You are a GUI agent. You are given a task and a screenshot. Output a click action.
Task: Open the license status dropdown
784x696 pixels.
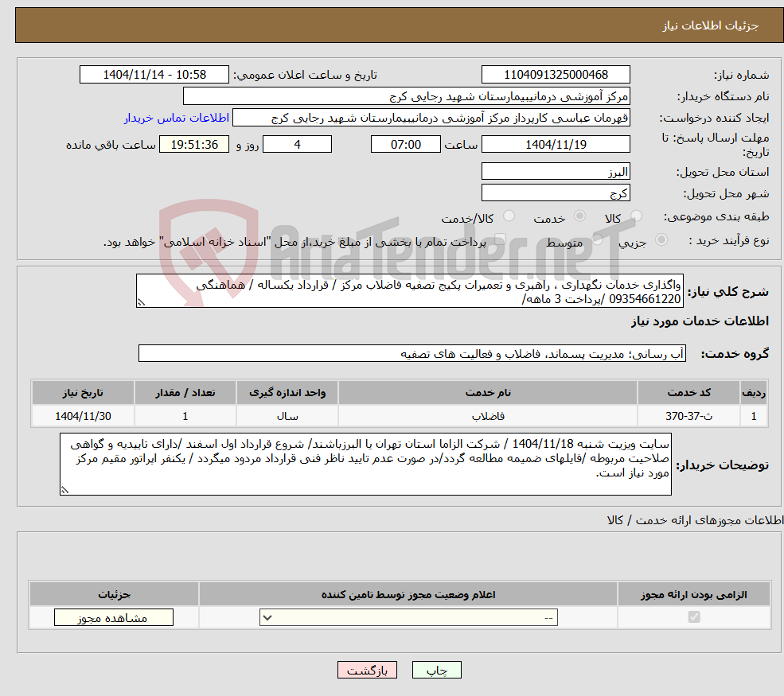(408, 617)
